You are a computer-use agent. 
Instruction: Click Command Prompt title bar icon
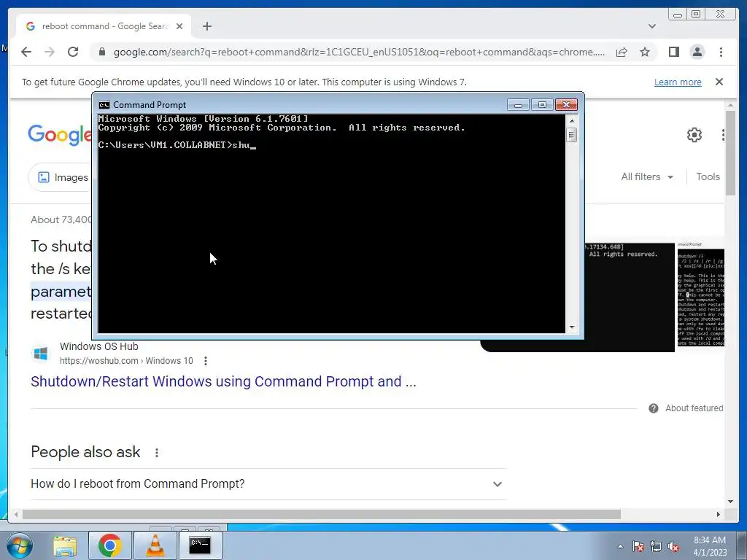pyautogui.click(x=104, y=105)
